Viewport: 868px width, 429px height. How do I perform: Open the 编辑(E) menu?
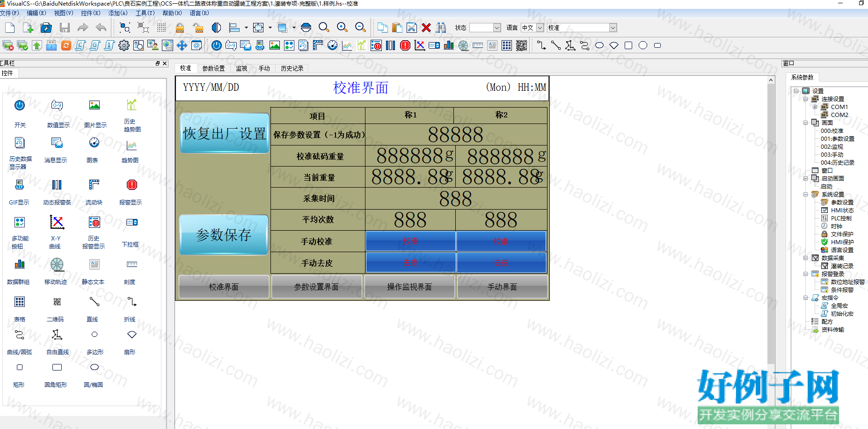click(36, 13)
